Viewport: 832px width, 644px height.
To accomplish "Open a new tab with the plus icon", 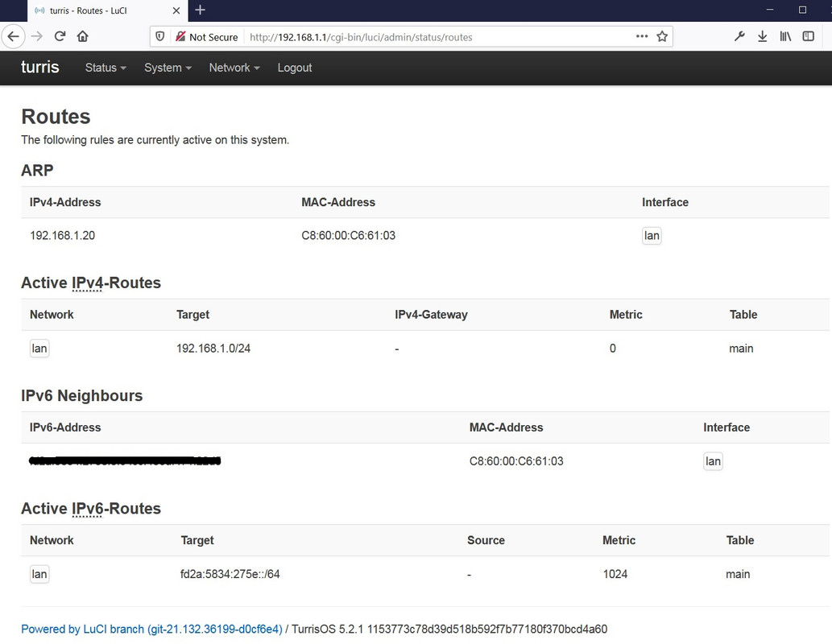I will pos(200,10).
